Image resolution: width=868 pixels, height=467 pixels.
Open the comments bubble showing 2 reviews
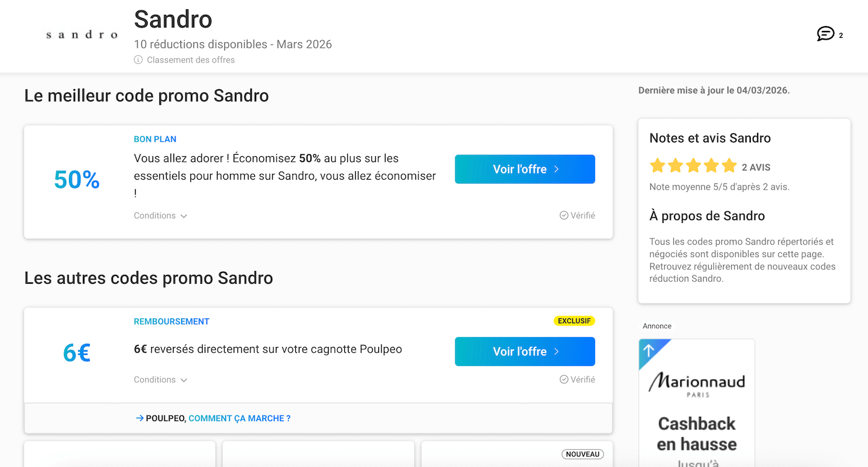825,34
